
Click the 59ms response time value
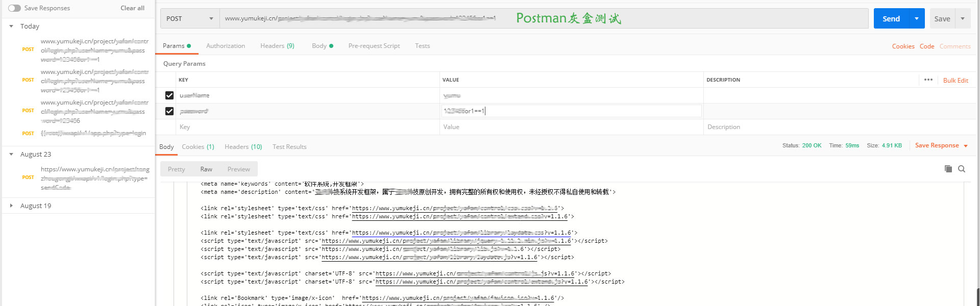point(852,145)
